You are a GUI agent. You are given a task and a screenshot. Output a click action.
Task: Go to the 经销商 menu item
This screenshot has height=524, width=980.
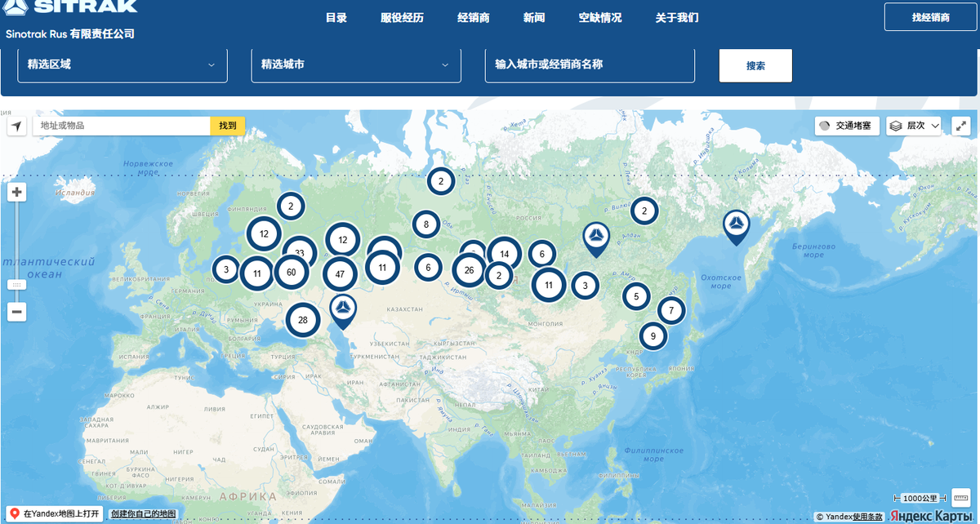click(x=474, y=18)
